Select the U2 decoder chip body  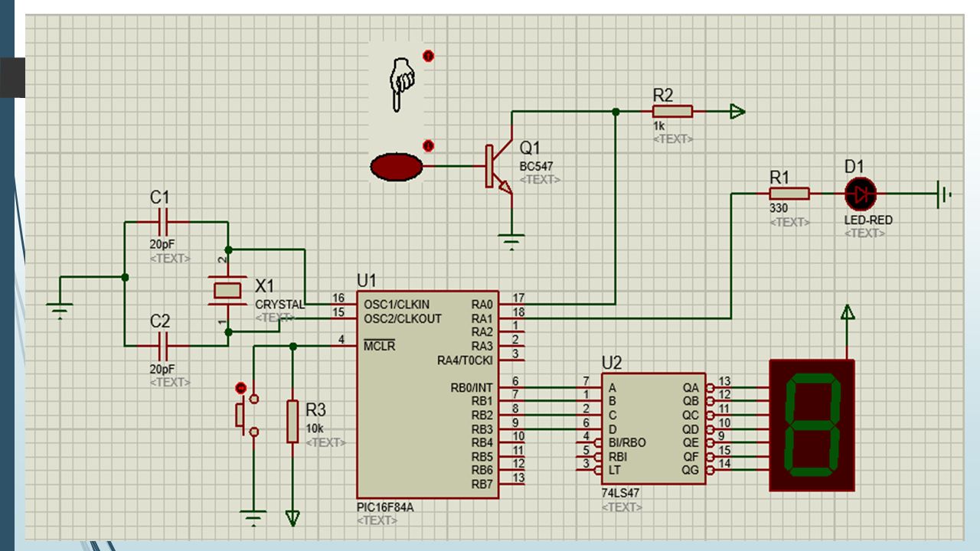[x=655, y=429]
